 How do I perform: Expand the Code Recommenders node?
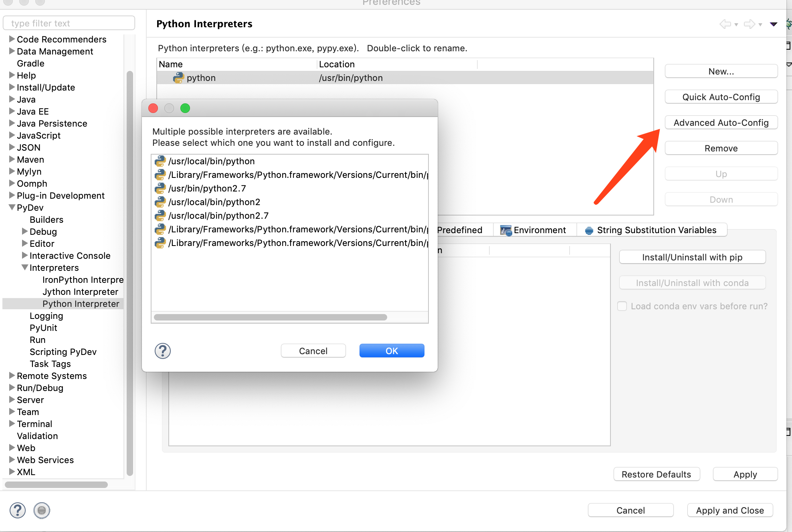tap(12, 39)
